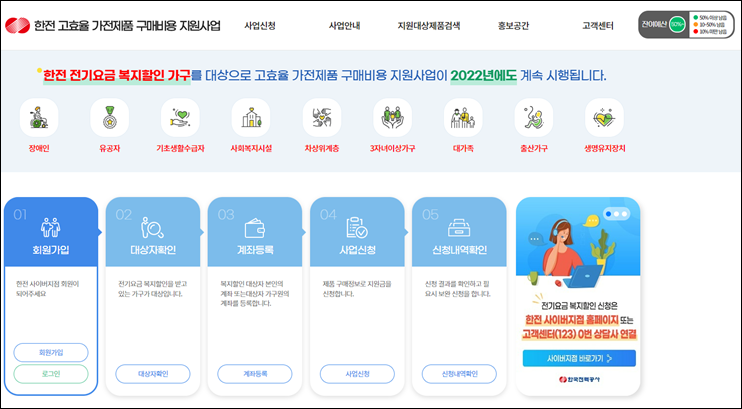Click the 대상자확인 outlined button
Screen dimensions: 742x409
coord(153,374)
